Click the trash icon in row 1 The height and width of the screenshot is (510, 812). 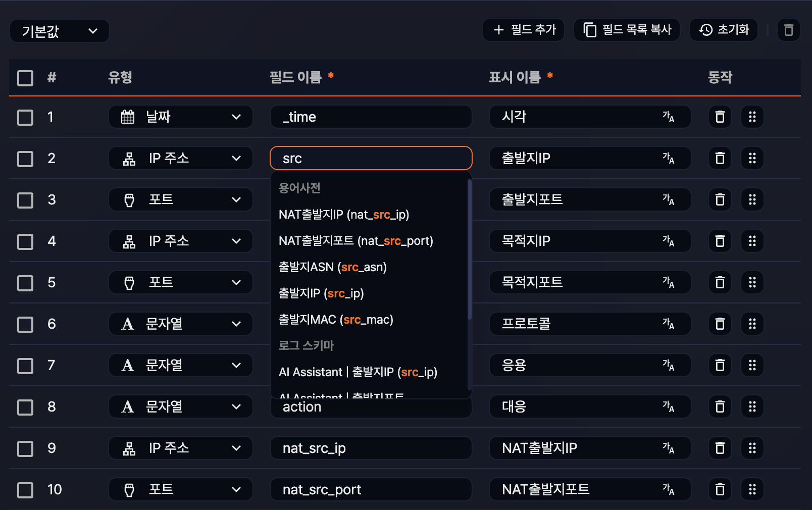point(720,117)
